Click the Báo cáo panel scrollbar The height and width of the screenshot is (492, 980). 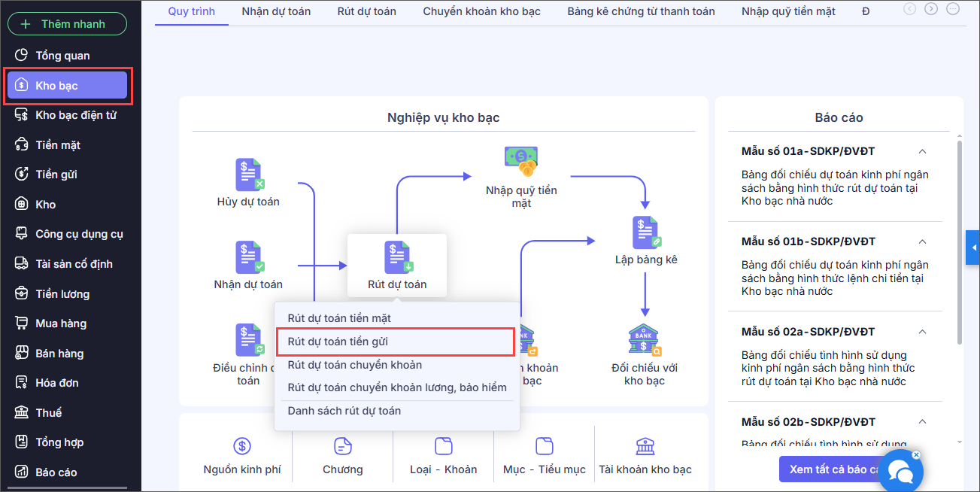point(959,241)
